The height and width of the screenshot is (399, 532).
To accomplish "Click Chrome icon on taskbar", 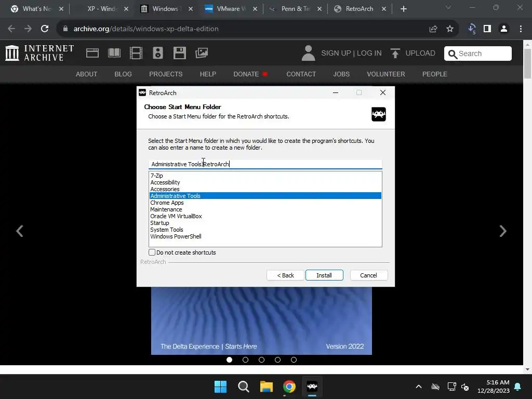I will pos(289,387).
